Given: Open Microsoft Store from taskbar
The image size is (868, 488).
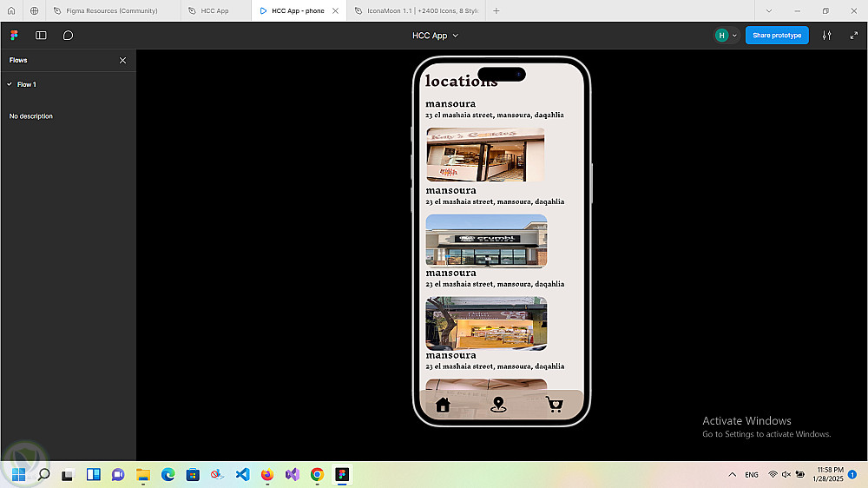Looking at the screenshot, I should [193, 475].
